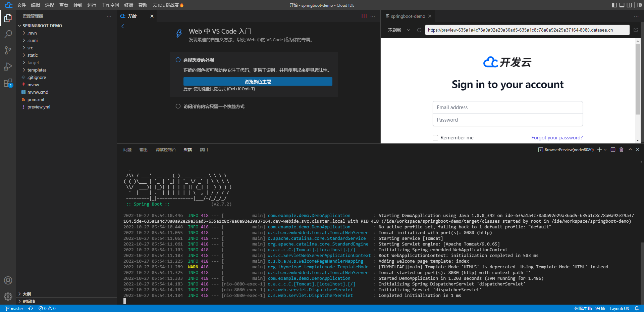Switch to the 调试控制台 panel tab
Screen dimensions: 644x312
coord(166,150)
